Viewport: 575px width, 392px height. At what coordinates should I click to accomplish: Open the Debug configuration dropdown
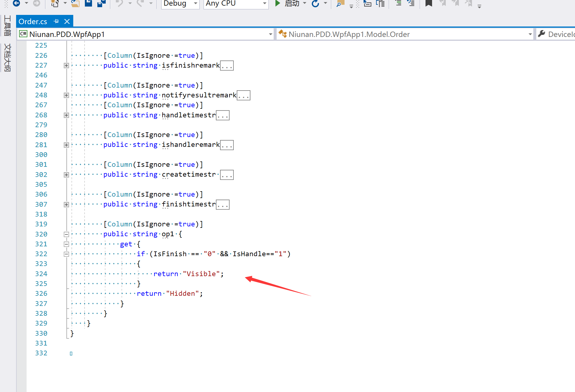(x=195, y=3)
